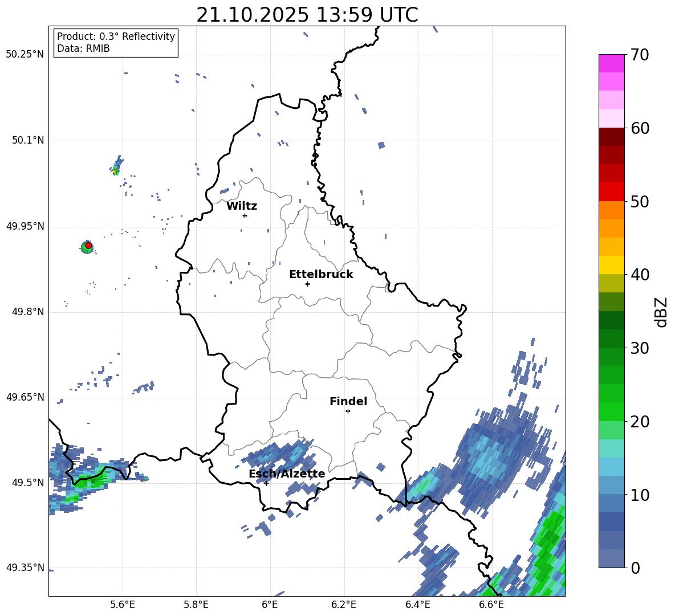Click the 5.8°E longitude label

196,605
